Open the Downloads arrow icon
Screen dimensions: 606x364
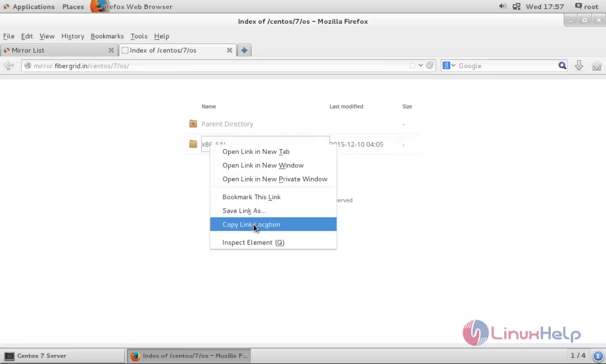click(x=579, y=66)
